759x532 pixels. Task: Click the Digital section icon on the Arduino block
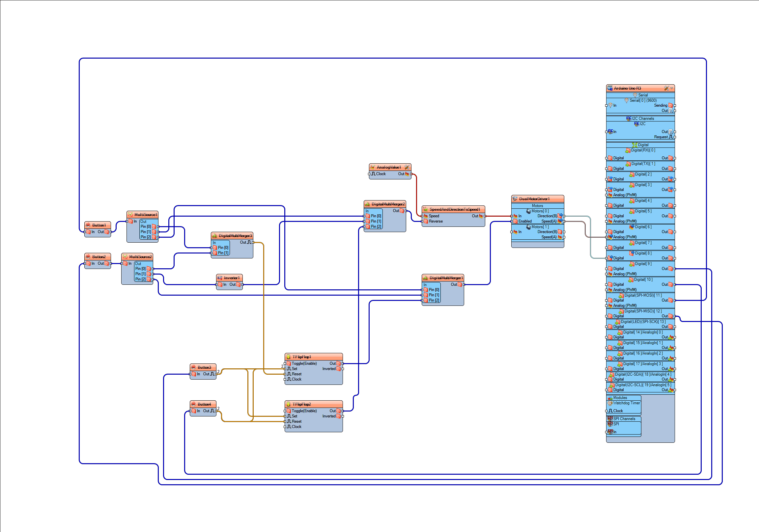[x=635, y=145]
